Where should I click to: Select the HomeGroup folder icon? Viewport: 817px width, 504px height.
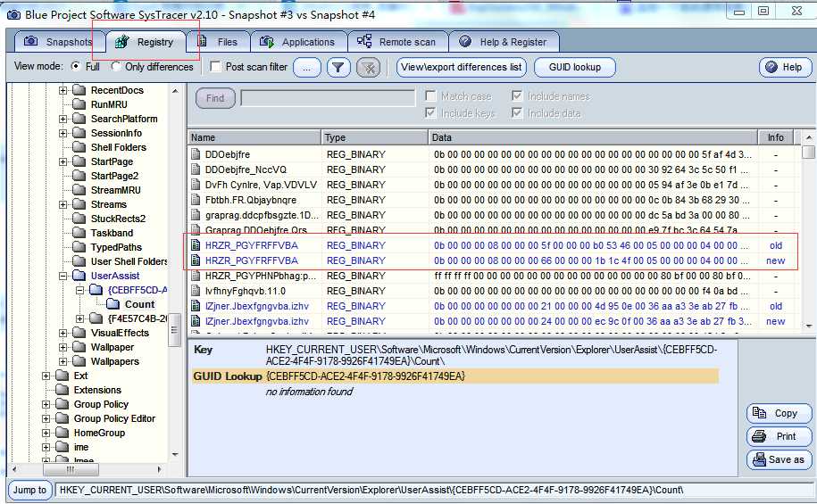pos(62,433)
